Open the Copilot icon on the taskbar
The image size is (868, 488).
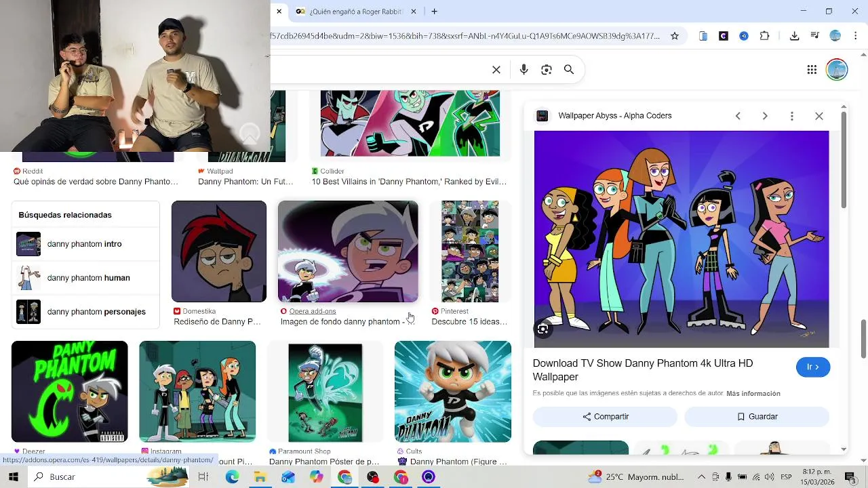[317, 477]
